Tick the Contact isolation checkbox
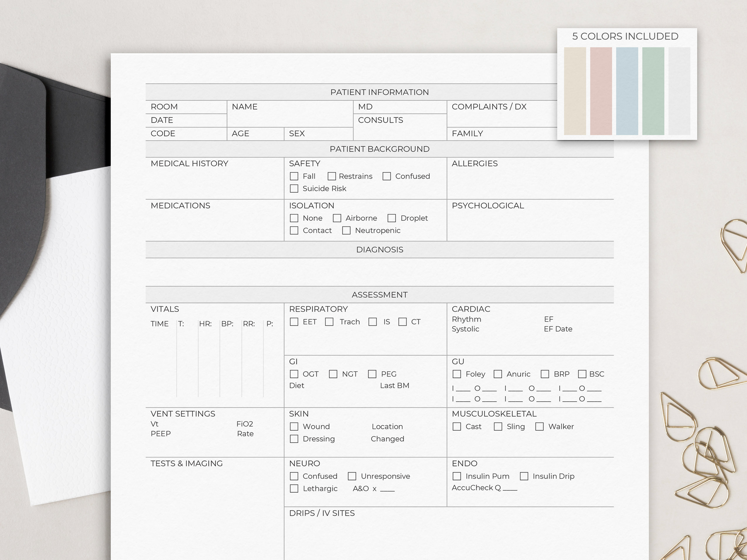The image size is (747, 560). click(x=294, y=230)
